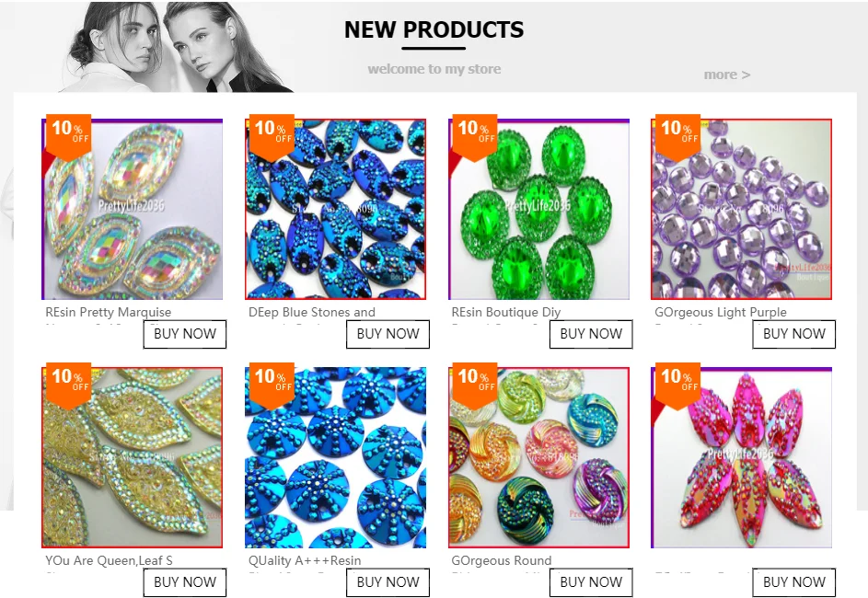
Task: Buy now the DEep Blue Stones item
Action: [388, 334]
